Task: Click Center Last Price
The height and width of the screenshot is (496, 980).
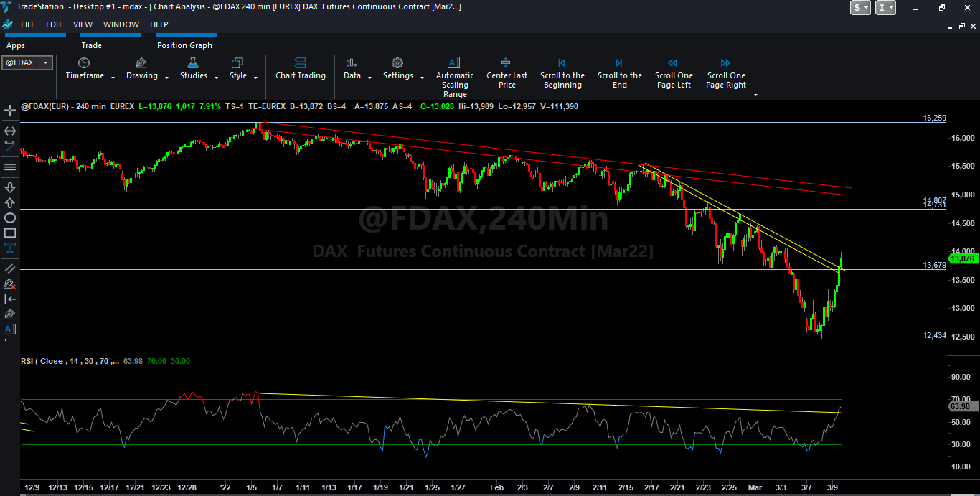Action: click(507, 74)
